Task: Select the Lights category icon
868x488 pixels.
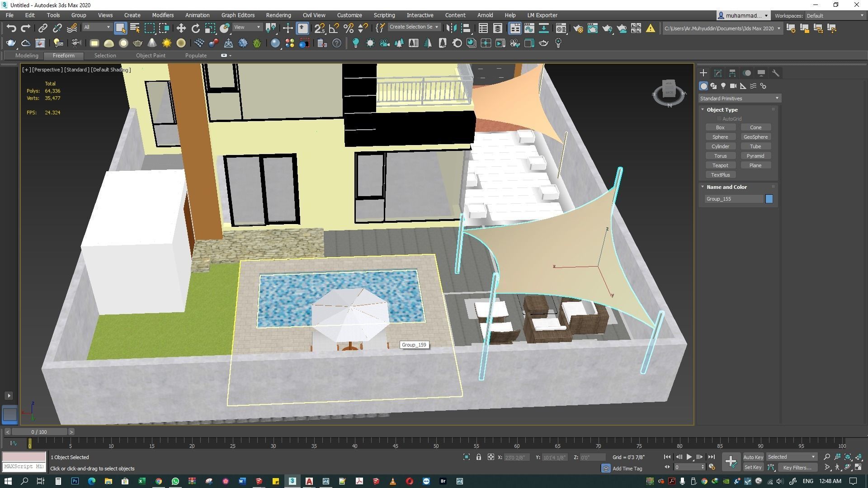Action: (x=723, y=86)
